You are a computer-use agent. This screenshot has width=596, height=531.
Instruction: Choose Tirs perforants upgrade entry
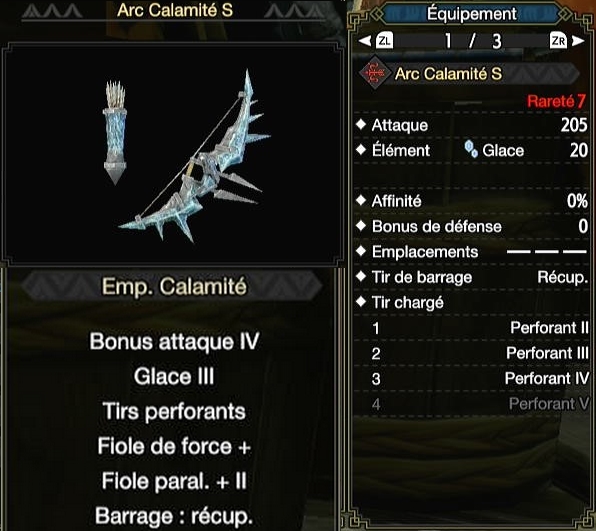pyautogui.click(x=174, y=411)
